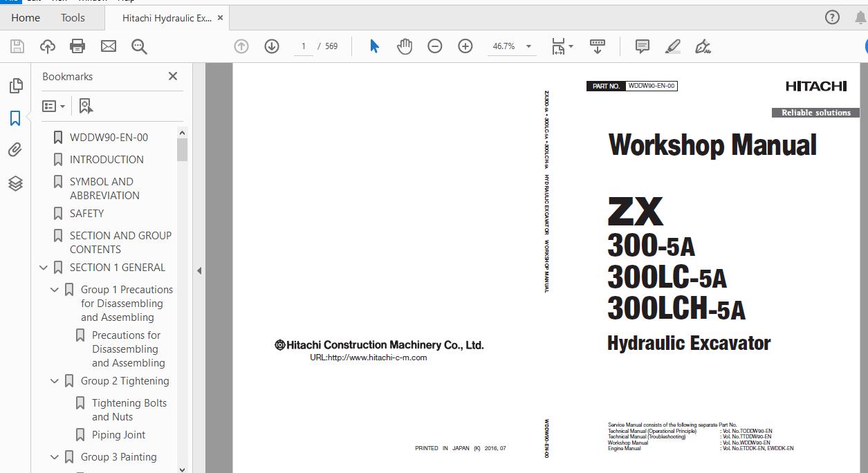Collapse Group 1 Precautions bookmark
The image size is (868, 473).
[x=55, y=290]
